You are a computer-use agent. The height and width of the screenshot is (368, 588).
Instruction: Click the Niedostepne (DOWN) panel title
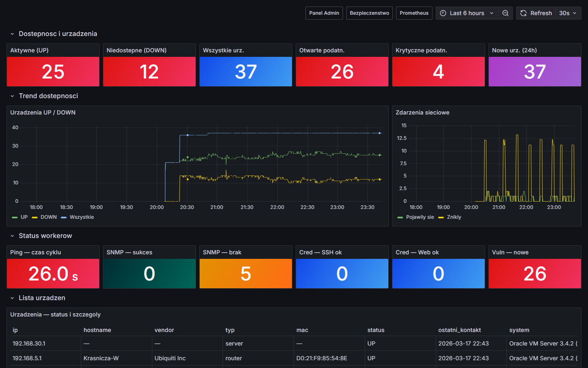point(136,50)
